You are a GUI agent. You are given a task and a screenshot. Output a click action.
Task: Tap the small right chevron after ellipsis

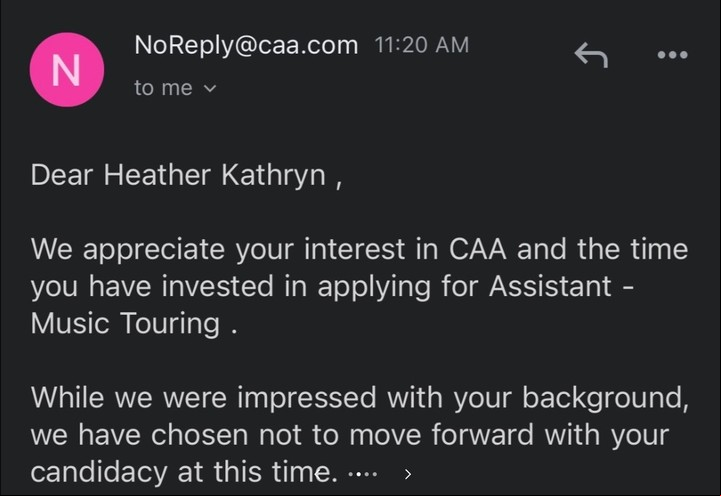coord(407,474)
